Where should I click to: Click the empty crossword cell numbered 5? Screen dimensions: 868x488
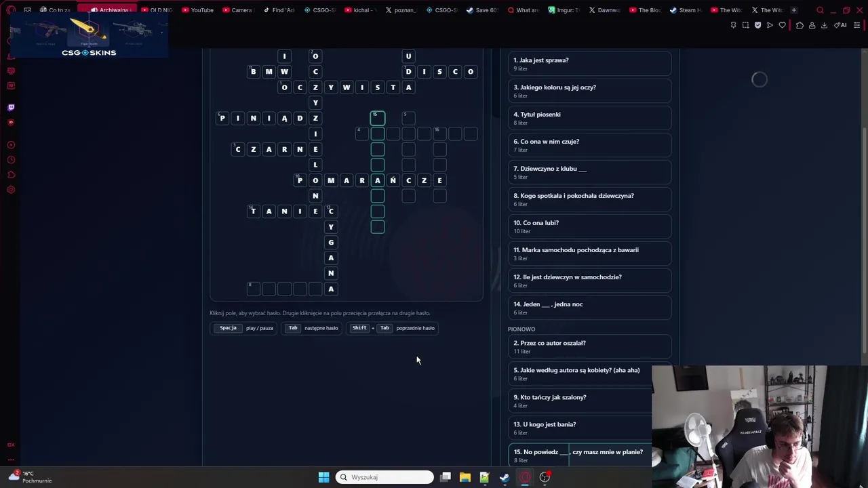(x=408, y=118)
